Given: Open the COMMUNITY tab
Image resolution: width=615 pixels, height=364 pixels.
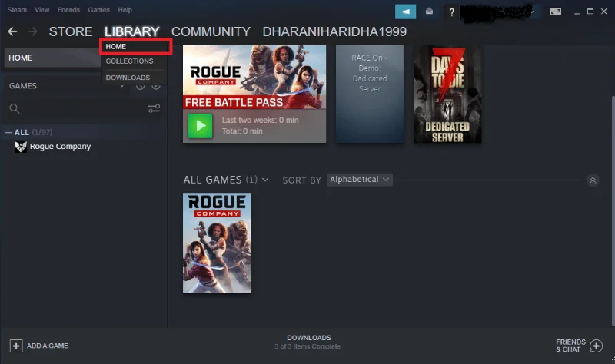Looking at the screenshot, I should point(211,31).
